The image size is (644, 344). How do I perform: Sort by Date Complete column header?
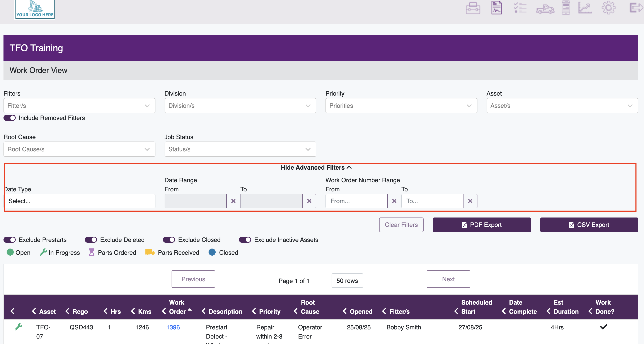click(x=523, y=307)
